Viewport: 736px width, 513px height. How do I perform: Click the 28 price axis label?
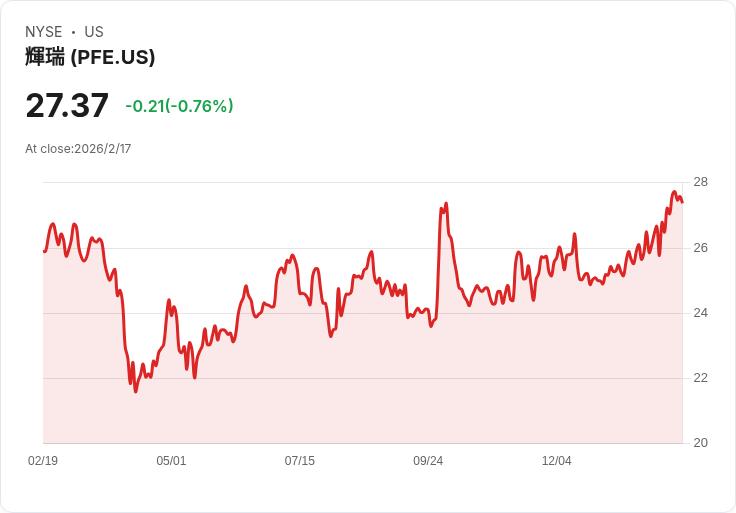(x=700, y=182)
